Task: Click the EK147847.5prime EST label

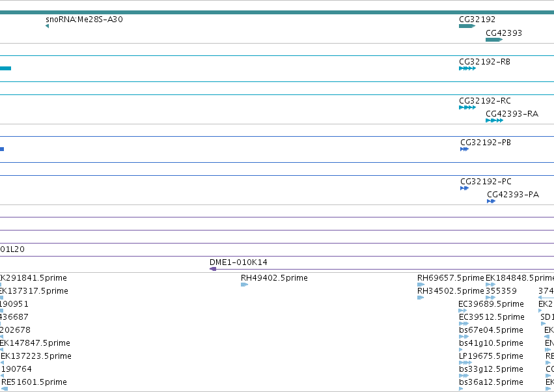Action: (x=35, y=343)
